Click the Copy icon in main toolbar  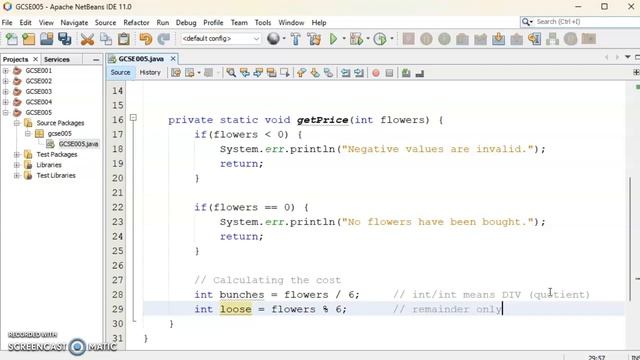(x=106, y=39)
